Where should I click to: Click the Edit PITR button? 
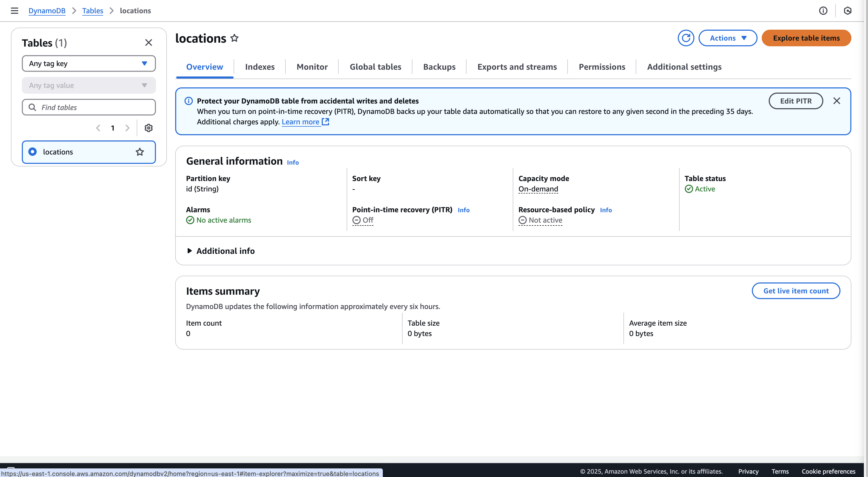pyautogui.click(x=796, y=101)
